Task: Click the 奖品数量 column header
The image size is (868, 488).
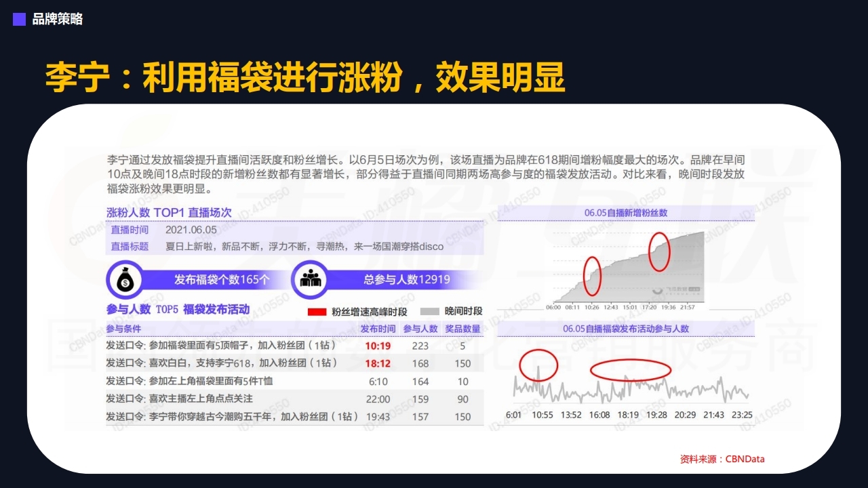Action: point(463,329)
